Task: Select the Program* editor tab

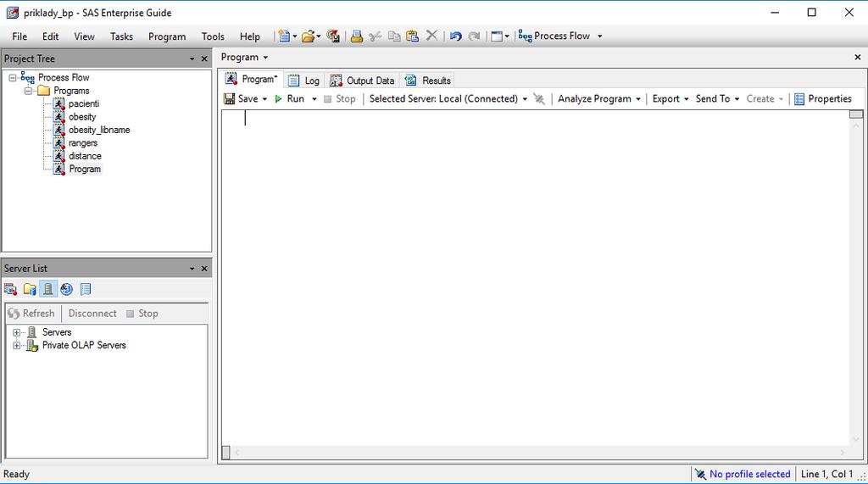Action: tap(251, 79)
